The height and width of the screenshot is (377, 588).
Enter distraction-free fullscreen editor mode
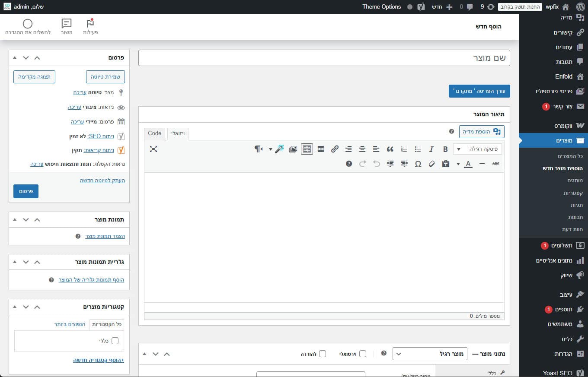point(153,149)
